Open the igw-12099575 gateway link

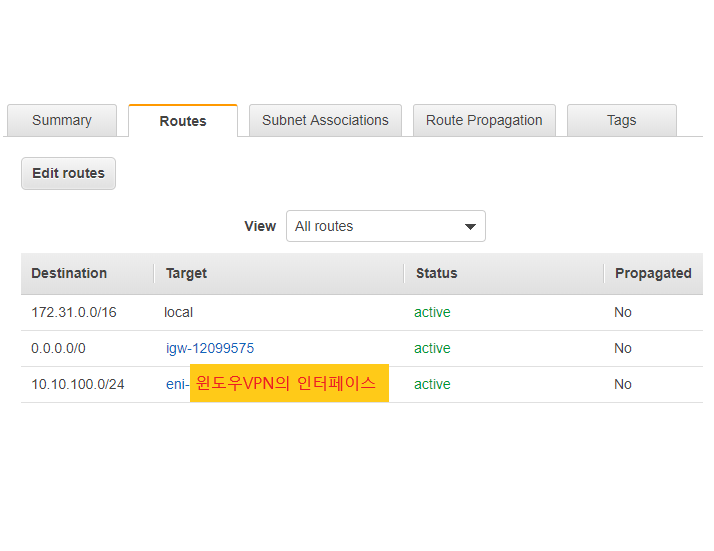(210, 348)
